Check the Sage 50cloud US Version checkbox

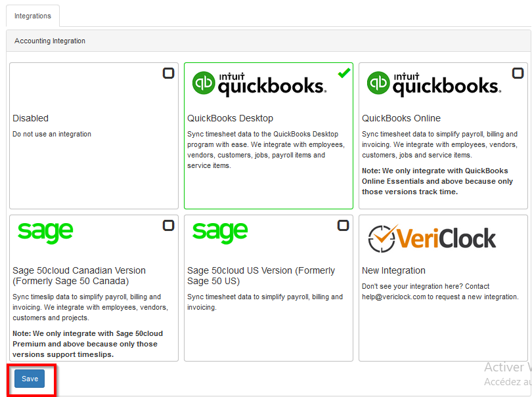(343, 226)
